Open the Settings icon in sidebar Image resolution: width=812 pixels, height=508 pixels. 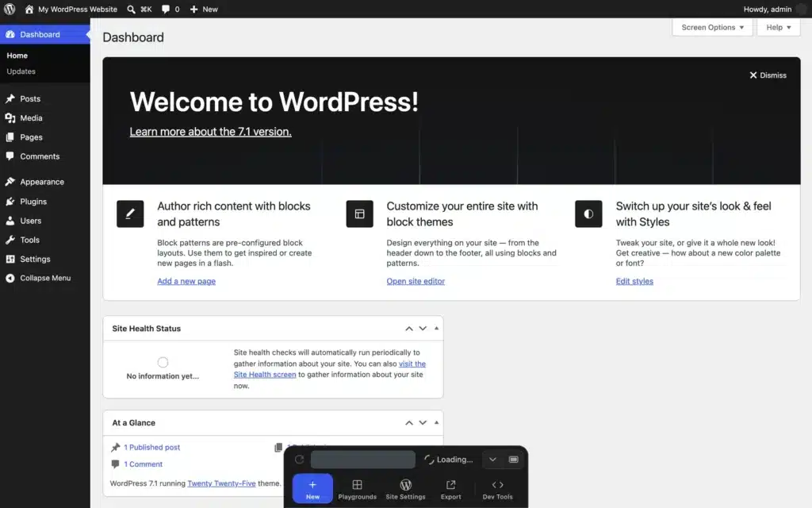[10, 259]
